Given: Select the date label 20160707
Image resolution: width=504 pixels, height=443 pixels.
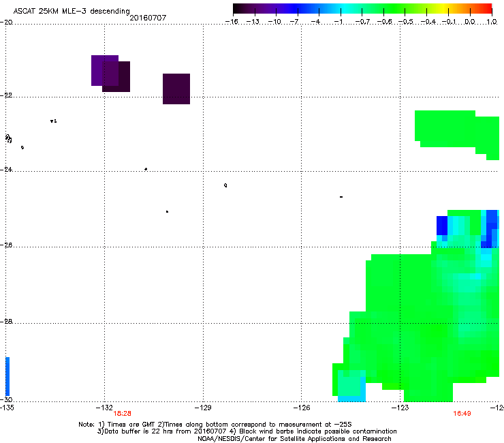Looking at the screenshot, I should pos(148,18).
